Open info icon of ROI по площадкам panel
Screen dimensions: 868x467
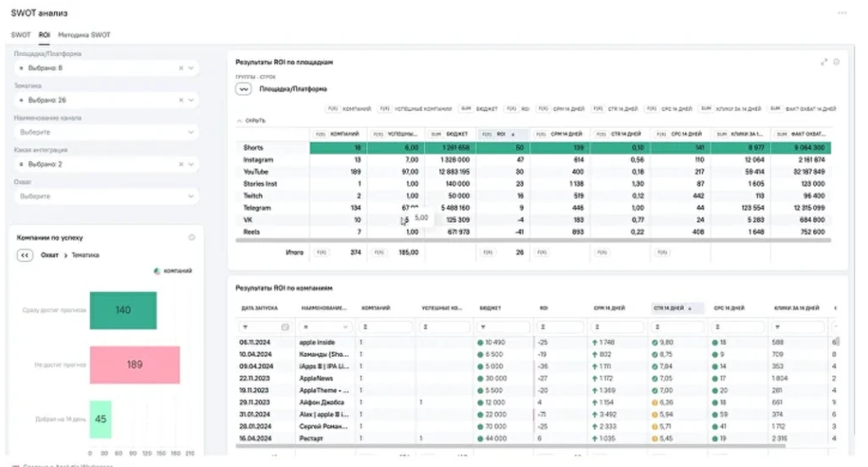836,62
